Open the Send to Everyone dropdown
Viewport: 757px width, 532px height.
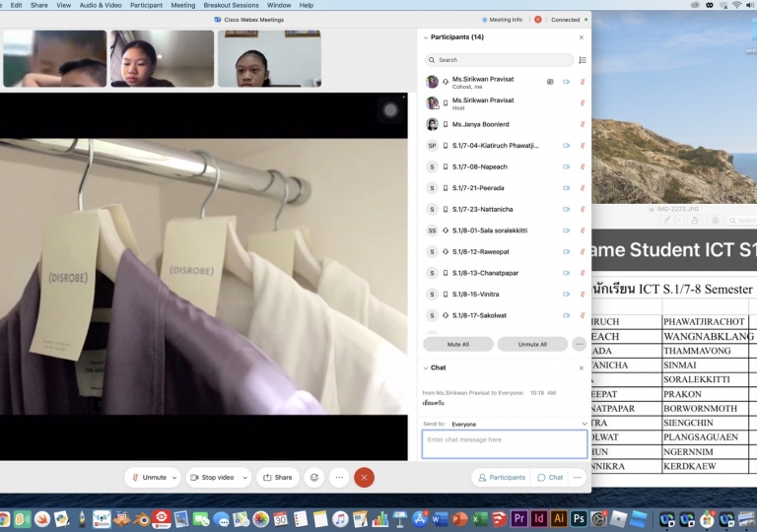[519, 424]
